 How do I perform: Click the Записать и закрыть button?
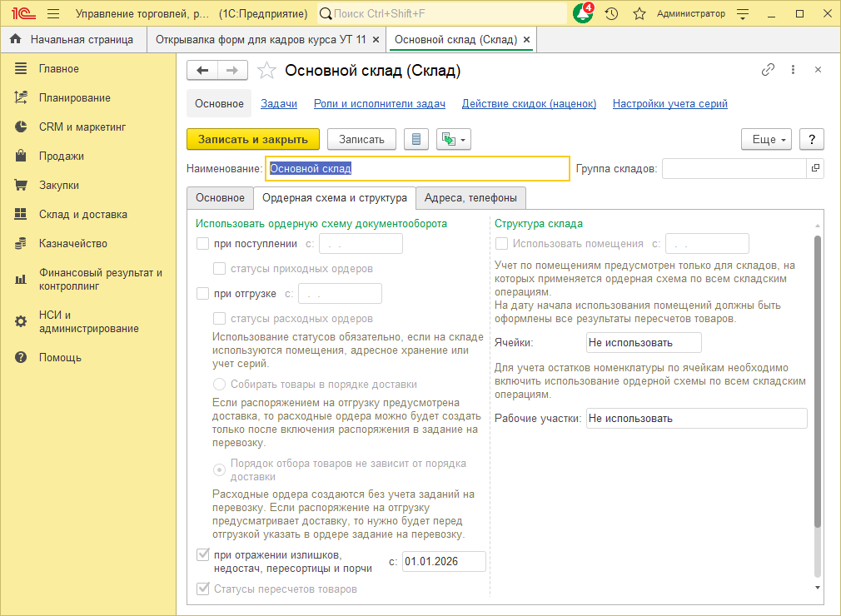click(x=253, y=139)
